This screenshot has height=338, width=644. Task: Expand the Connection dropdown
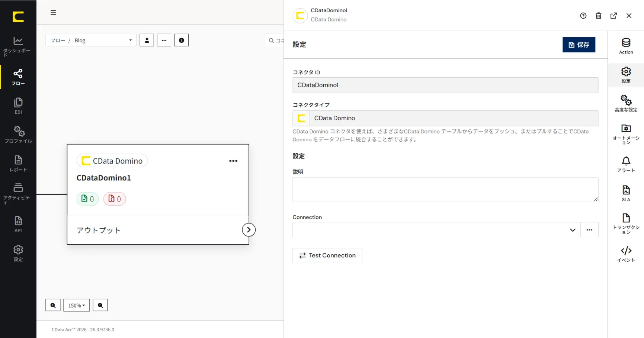pyautogui.click(x=573, y=230)
